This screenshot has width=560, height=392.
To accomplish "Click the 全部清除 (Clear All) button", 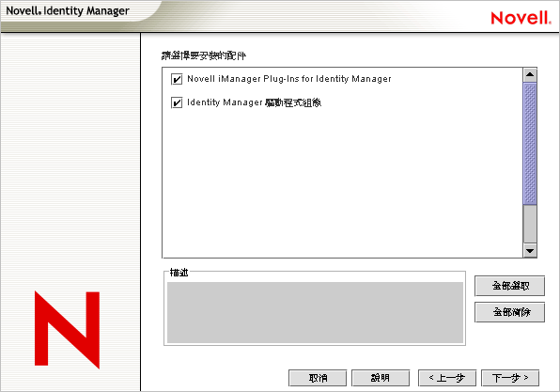I will click(x=509, y=312).
